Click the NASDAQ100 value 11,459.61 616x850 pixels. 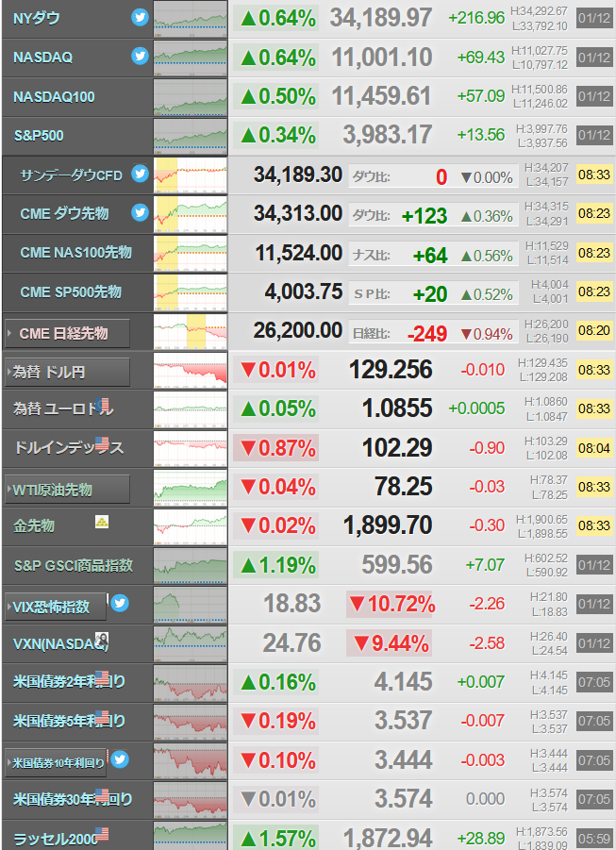[x=382, y=96]
